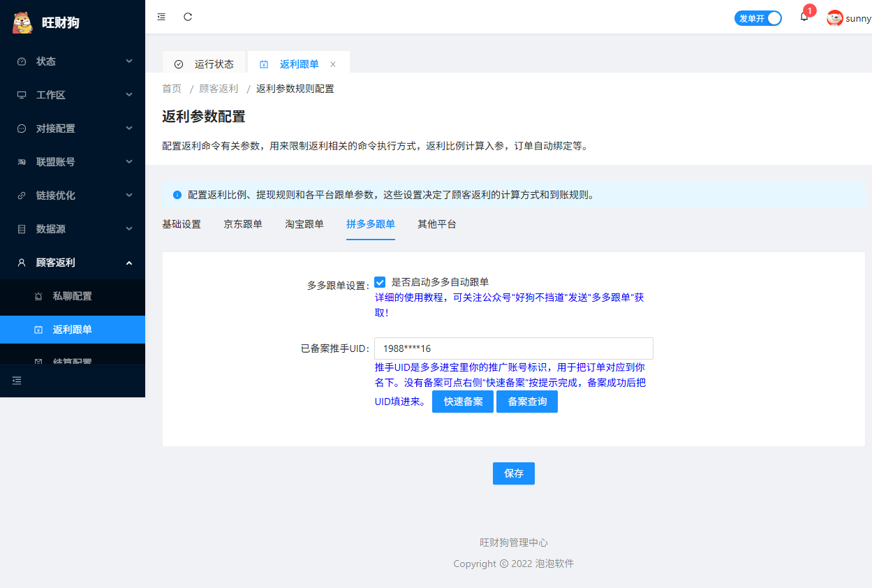
Task: Click the 联盟账号 sidebar icon
Action: tap(22, 162)
